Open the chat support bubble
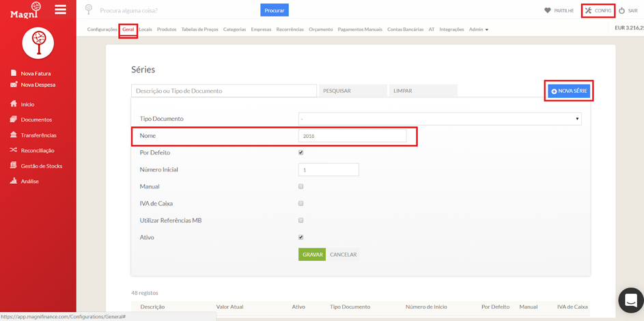 point(630,301)
